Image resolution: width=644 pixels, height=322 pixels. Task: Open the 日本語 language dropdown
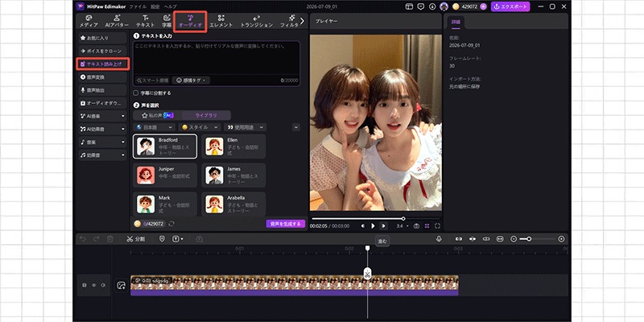155,127
